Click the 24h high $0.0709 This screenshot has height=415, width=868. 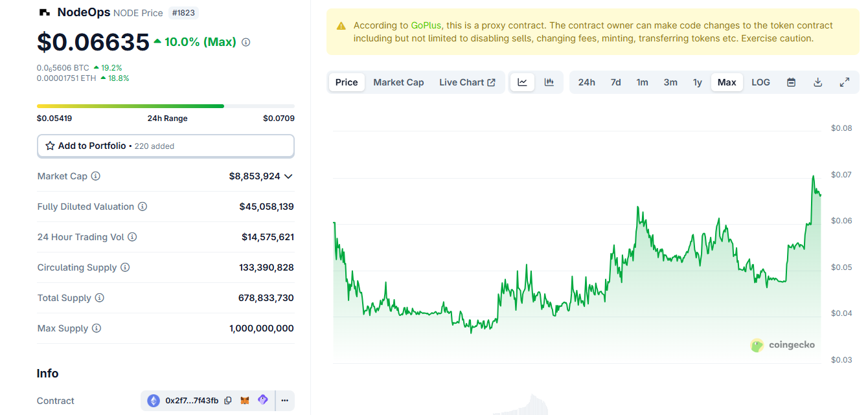[x=279, y=118]
